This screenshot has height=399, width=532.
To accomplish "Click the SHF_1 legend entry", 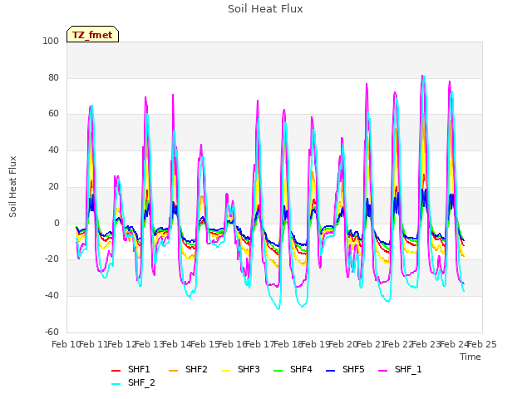I will tap(400, 369).
